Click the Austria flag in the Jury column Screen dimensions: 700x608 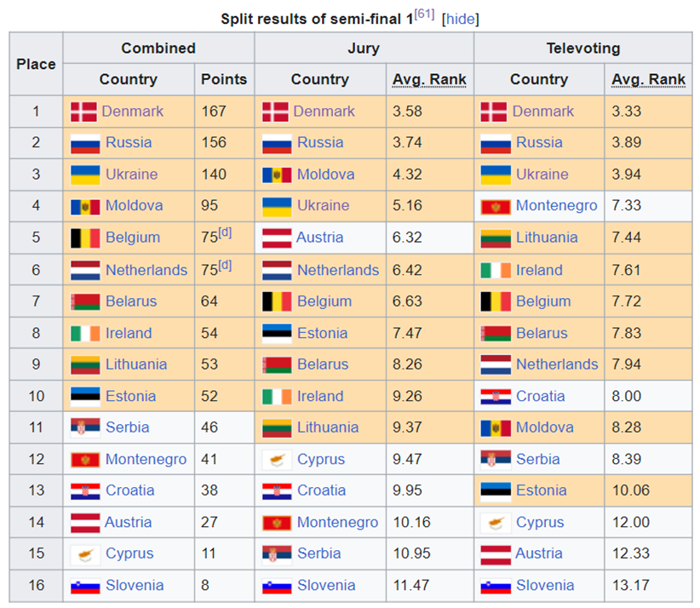point(277,238)
